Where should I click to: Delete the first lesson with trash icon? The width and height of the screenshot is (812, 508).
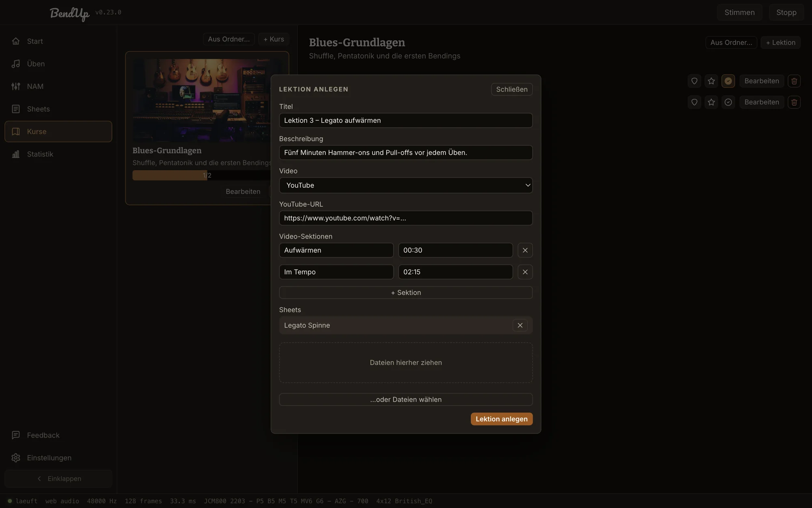point(794,81)
